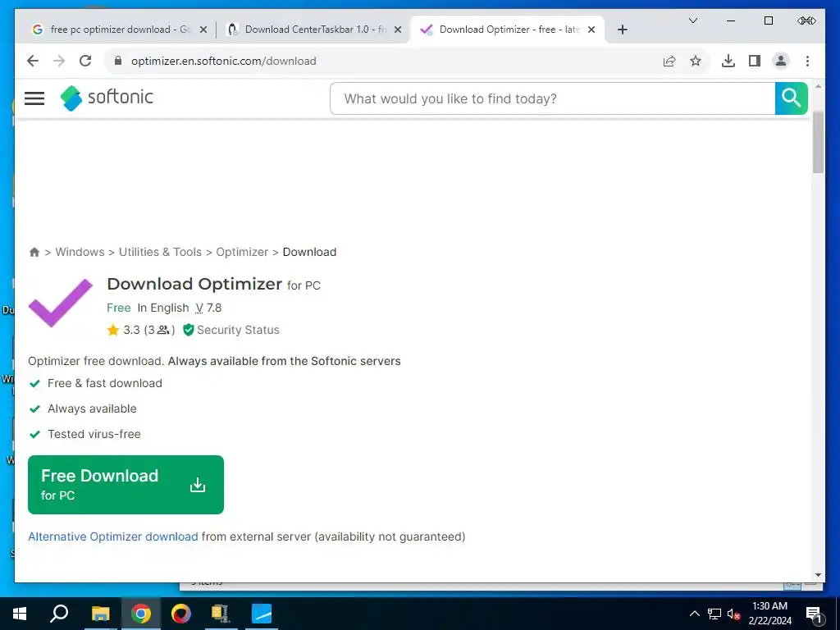This screenshot has height=630, width=840.
Task: Click the red-yellow circular taskbar app
Action: (x=181, y=614)
